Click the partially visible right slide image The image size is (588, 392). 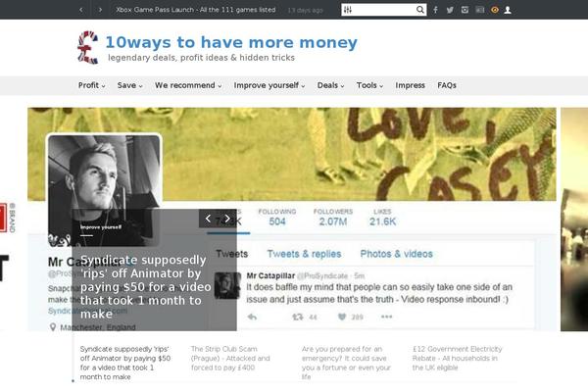tap(574, 220)
